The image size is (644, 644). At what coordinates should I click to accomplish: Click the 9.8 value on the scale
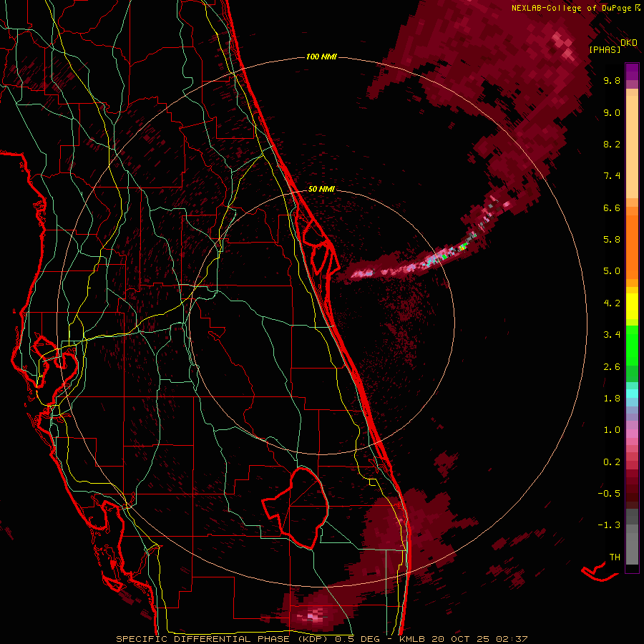[x=612, y=80]
